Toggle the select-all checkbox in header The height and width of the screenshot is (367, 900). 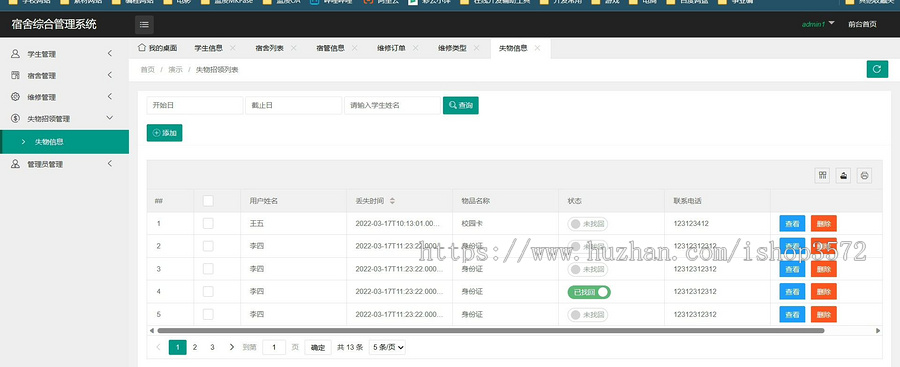click(208, 200)
